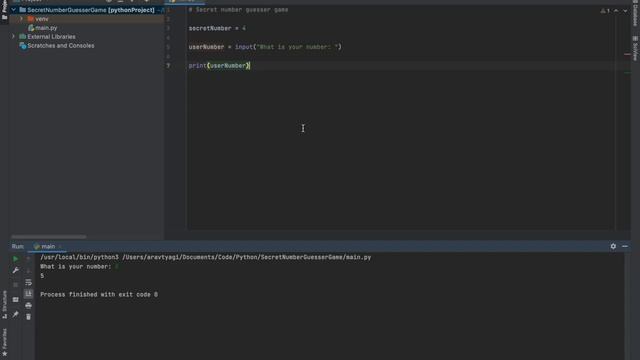
Task: Toggle the Project tool window stripe
Action: (x=4, y=10)
